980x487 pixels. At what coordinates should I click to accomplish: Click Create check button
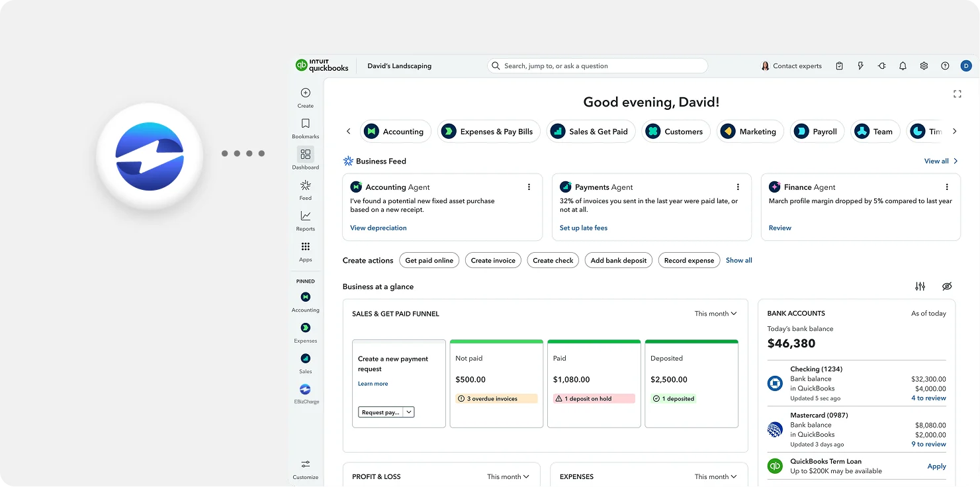pos(553,260)
